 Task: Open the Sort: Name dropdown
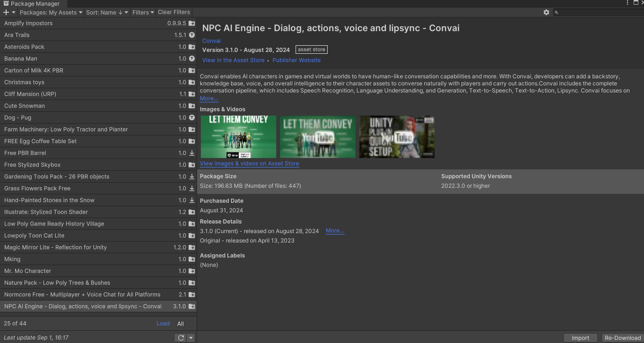107,12
